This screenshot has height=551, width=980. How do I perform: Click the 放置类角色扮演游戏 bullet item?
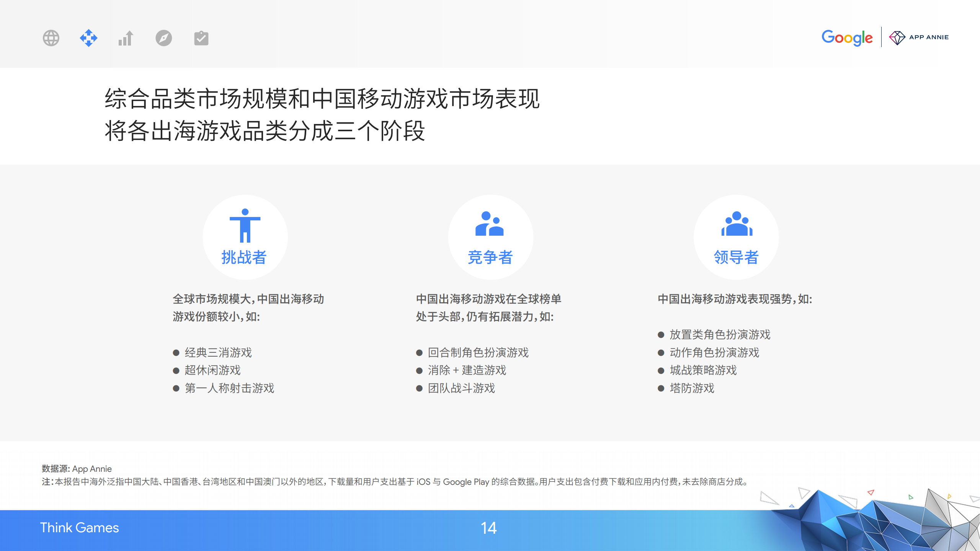(720, 334)
